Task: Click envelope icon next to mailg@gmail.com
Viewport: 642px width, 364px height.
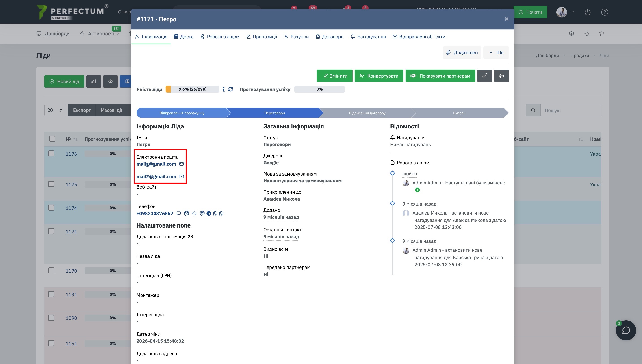Action: coord(182,164)
